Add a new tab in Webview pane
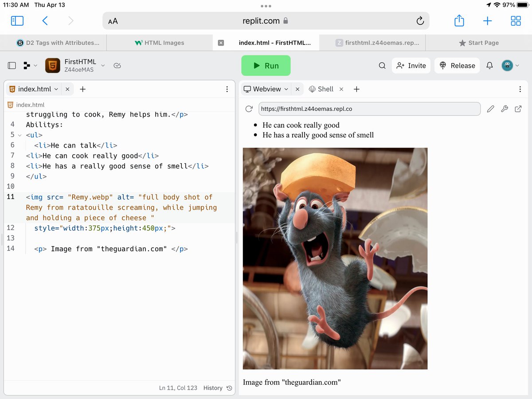Screen dimensions: 532x399 tap(356, 89)
